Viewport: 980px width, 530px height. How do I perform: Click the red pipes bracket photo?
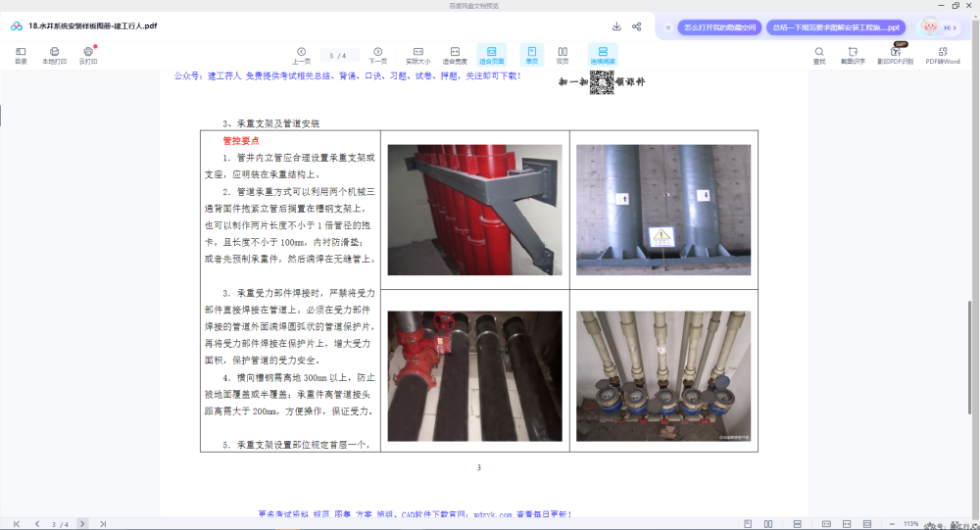coord(474,210)
